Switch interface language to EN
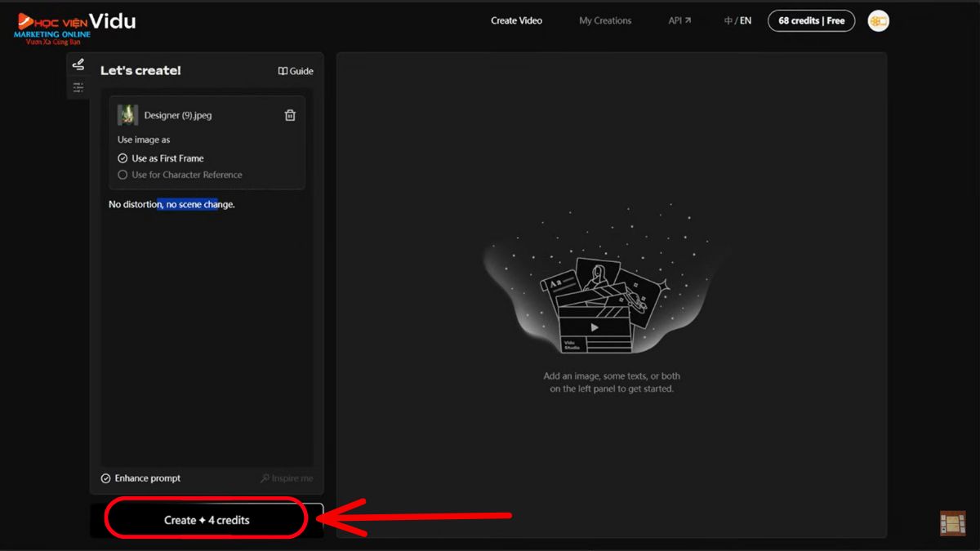Screen dimensions: 980x551 coord(745,20)
